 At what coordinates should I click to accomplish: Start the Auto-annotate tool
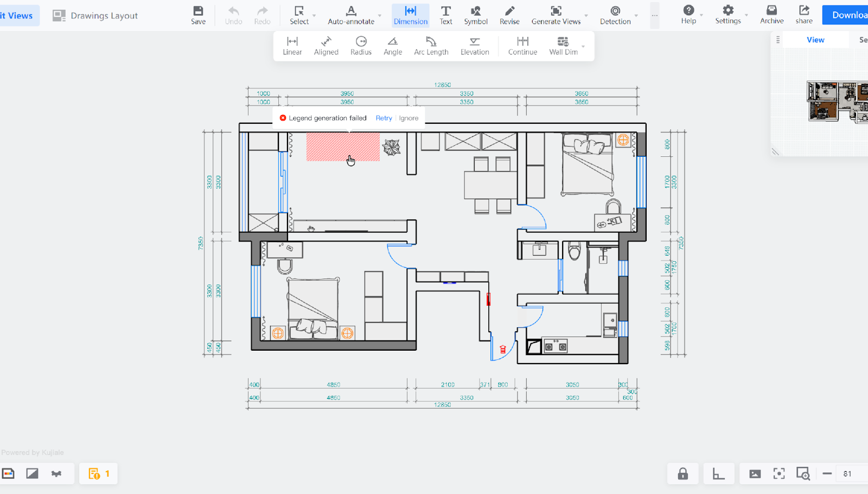351,15
